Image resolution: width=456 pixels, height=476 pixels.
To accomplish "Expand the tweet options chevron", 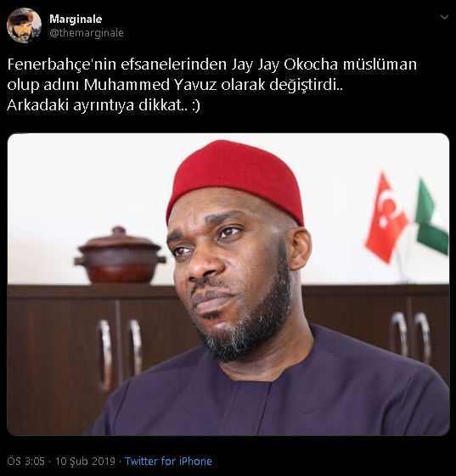I will (444, 18).
